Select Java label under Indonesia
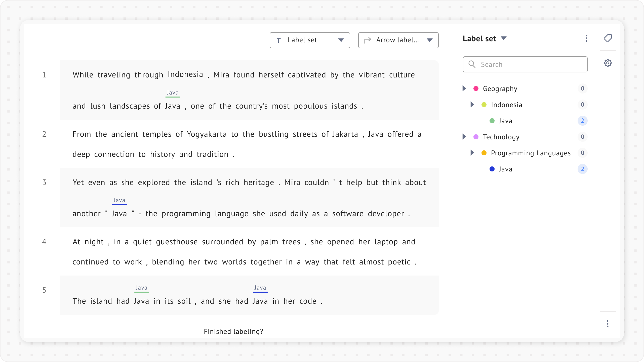 [x=505, y=121]
